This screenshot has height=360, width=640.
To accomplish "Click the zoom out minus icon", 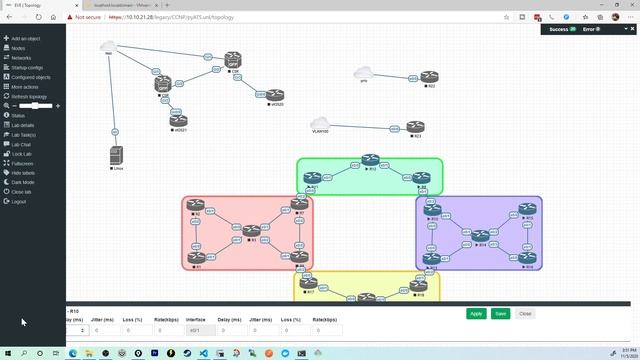I will click(14, 106).
